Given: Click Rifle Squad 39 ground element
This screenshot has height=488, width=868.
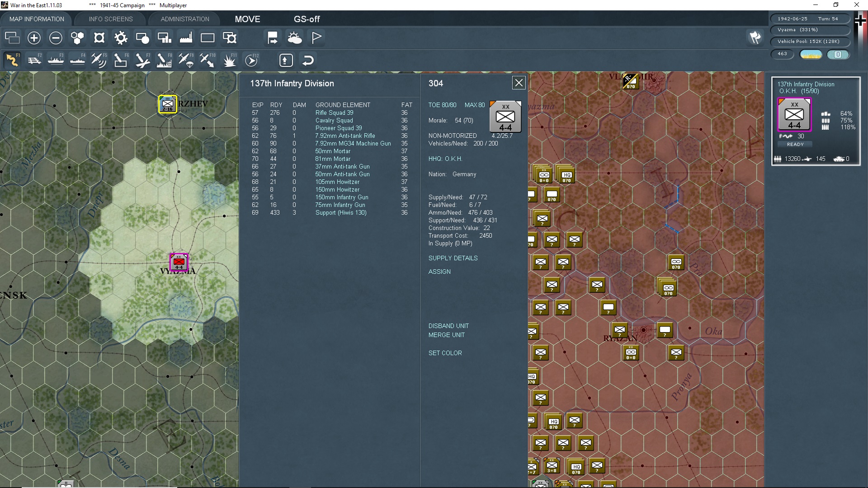Looking at the screenshot, I should 335,113.
